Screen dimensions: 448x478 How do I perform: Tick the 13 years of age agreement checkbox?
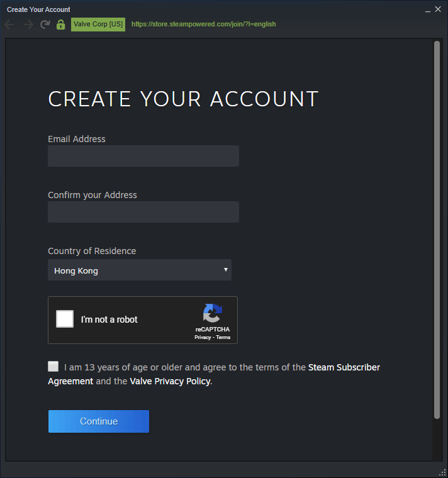[53, 366]
